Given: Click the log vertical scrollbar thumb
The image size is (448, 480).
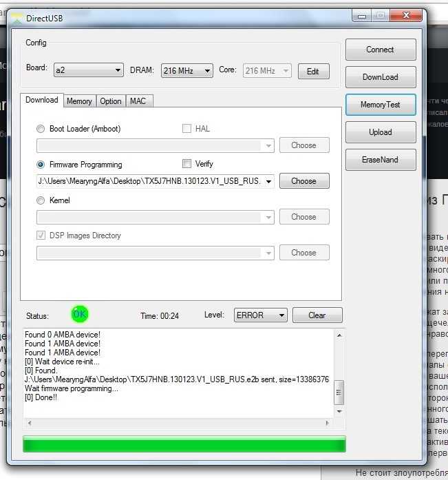Looking at the screenshot, I should pos(339,392).
